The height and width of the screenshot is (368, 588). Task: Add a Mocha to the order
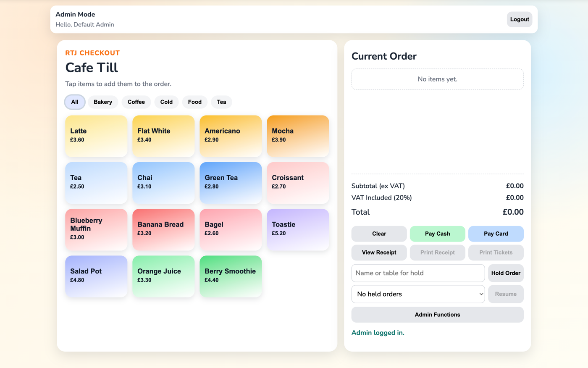point(298,136)
